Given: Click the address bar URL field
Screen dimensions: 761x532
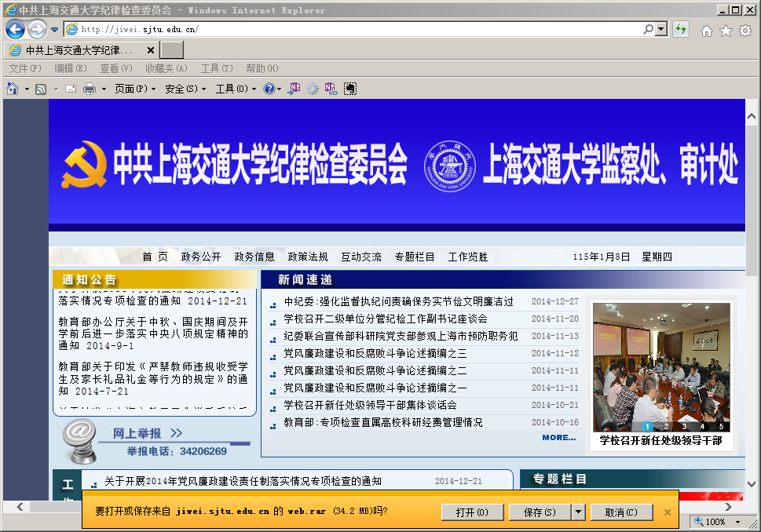Looking at the screenshot, I should pyautogui.click(x=359, y=29).
